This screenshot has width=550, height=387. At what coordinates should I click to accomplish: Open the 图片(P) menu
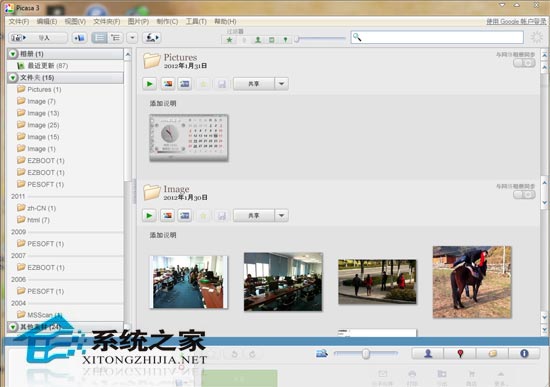[x=138, y=22]
